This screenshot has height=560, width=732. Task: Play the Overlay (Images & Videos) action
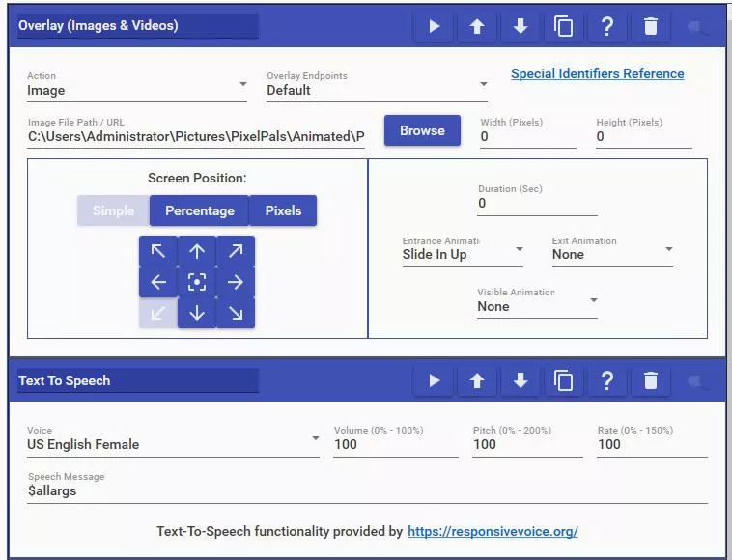tap(434, 26)
